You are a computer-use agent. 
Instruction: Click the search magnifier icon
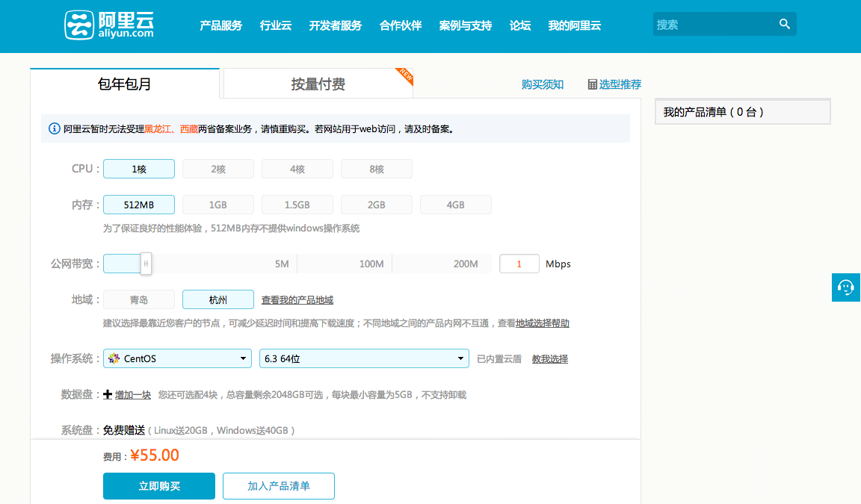784,24
